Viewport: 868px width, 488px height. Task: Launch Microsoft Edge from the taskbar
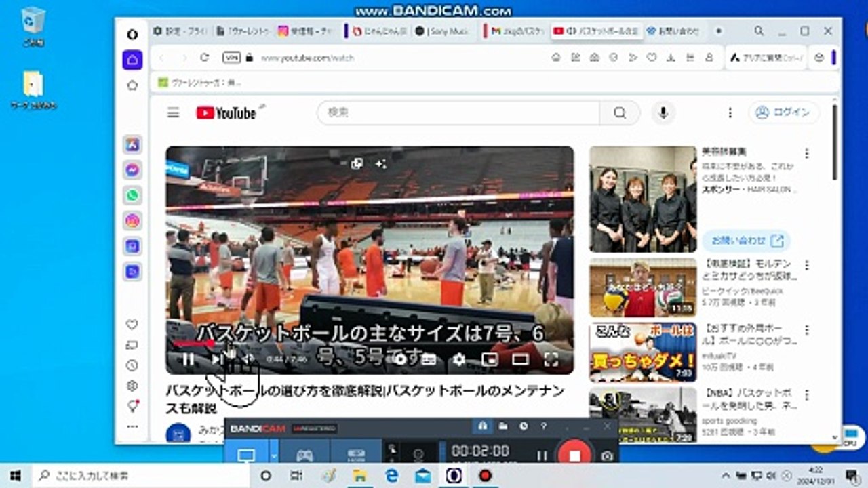click(x=391, y=476)
